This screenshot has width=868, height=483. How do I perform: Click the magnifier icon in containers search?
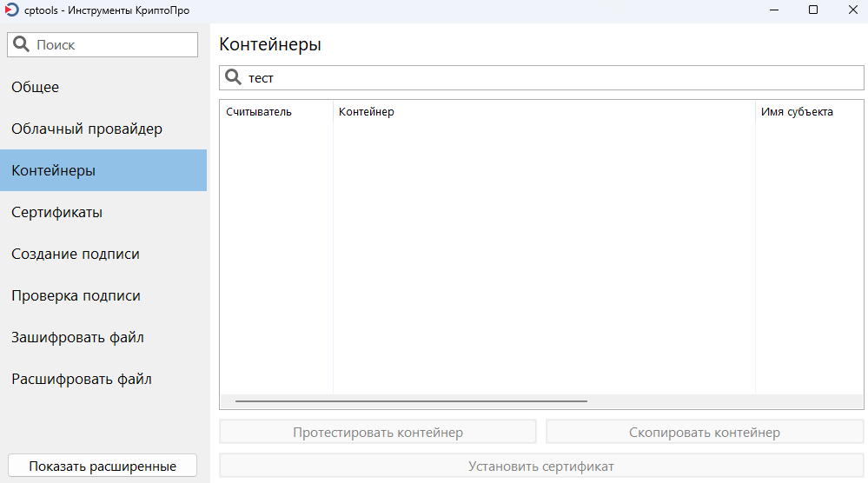233,77
